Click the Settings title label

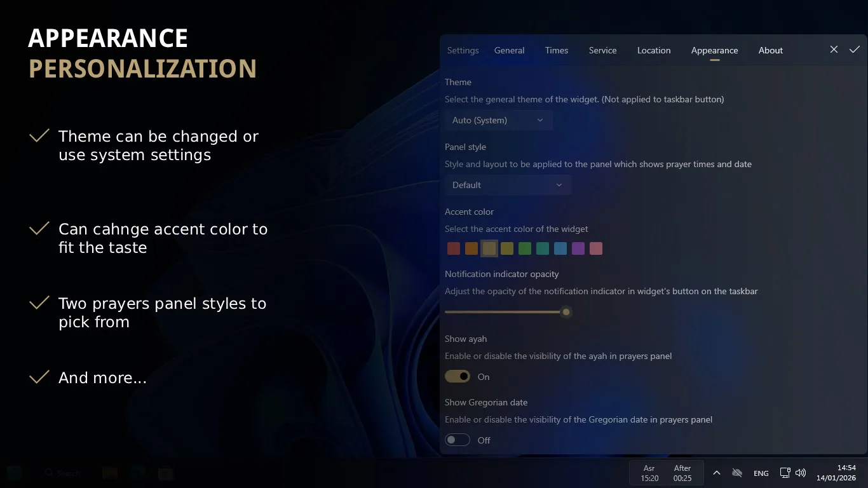463,50
